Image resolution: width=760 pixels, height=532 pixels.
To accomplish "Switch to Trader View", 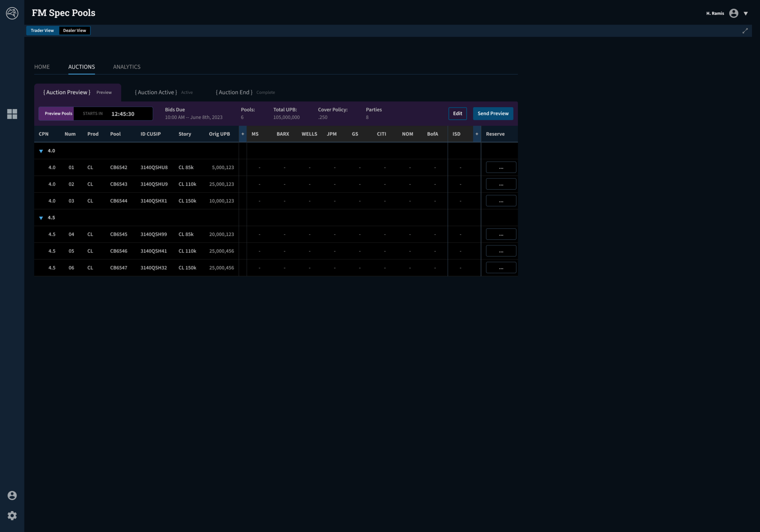I will [42, 30].
